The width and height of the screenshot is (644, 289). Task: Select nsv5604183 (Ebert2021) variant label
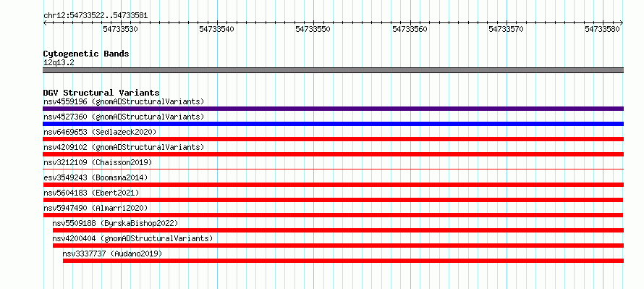pyautogui.click(x=91, y=193)
